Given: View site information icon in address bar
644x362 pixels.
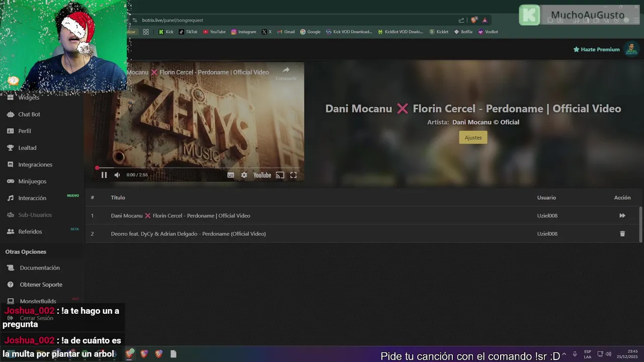Looking at the screenshot, I should tap(135, 20).
